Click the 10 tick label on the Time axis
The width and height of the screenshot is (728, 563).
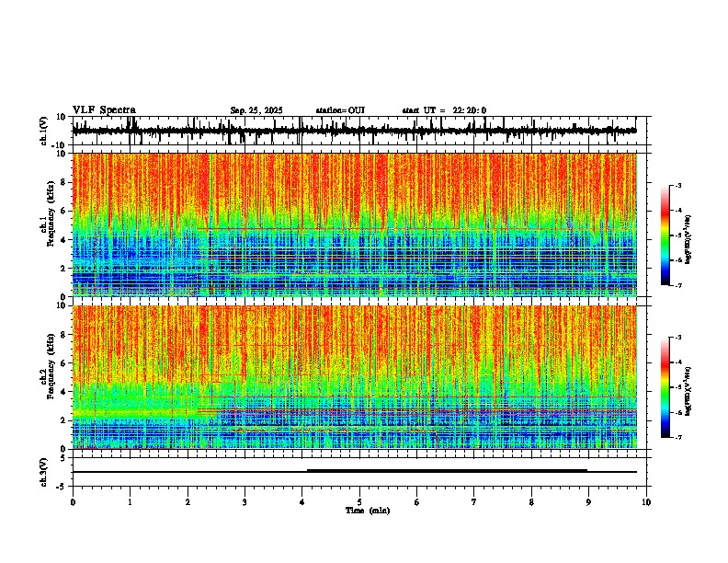click(x=646, y=502)
